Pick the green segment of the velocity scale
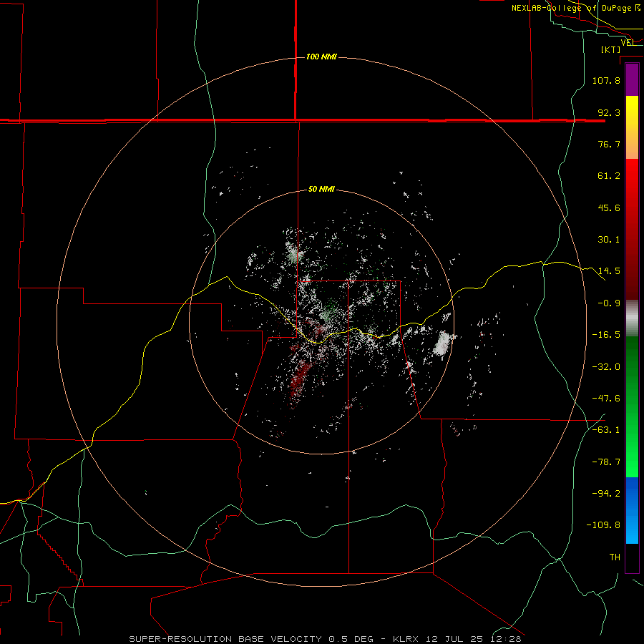The height and width of the screenshot is (644, 644). (x=632, y=406)
